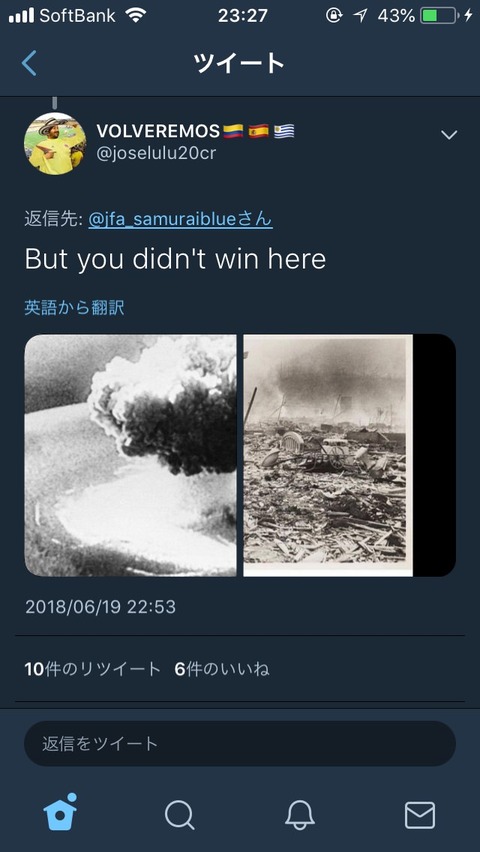Open the @jfa_samuraiblue mention link
This screenshot has height=852, width=480.
point(180,220)
